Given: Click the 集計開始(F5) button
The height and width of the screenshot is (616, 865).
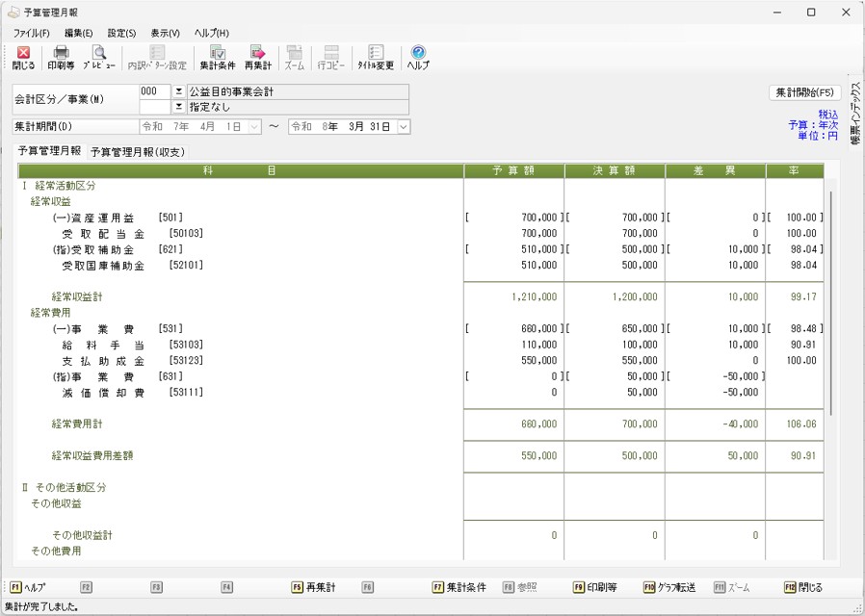Looking at the screenshot, I should (805, 93).
